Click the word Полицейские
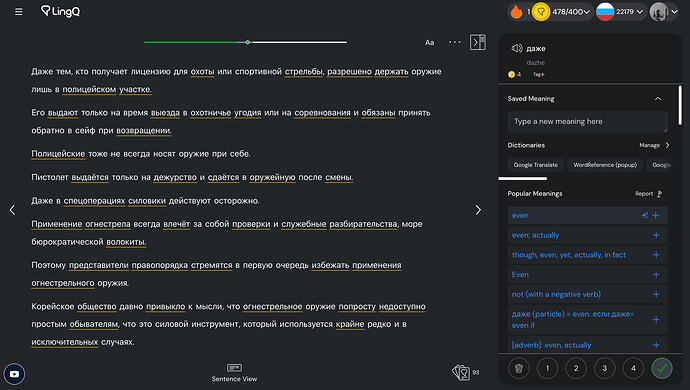The image size is (690, 390). coord(58,154)
